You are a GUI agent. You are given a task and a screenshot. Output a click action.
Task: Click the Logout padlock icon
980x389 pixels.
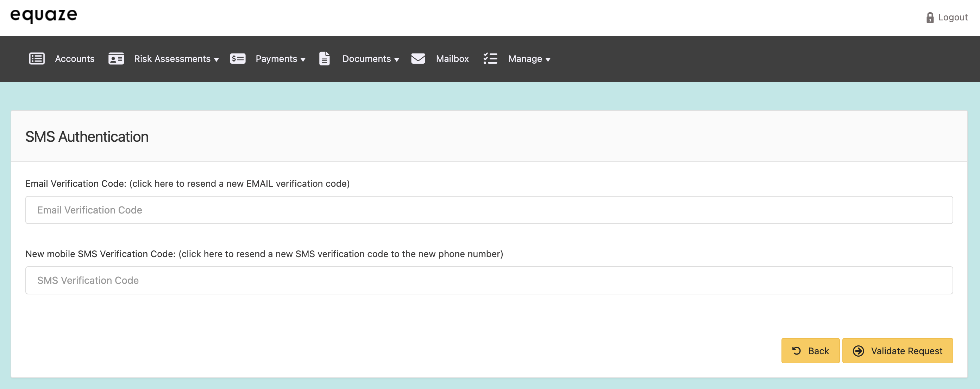click(x=930, y=18)
